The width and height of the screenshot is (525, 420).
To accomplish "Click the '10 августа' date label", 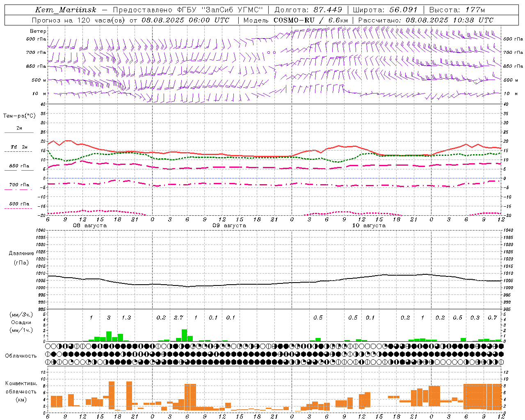I will click(x=369, y=226).
